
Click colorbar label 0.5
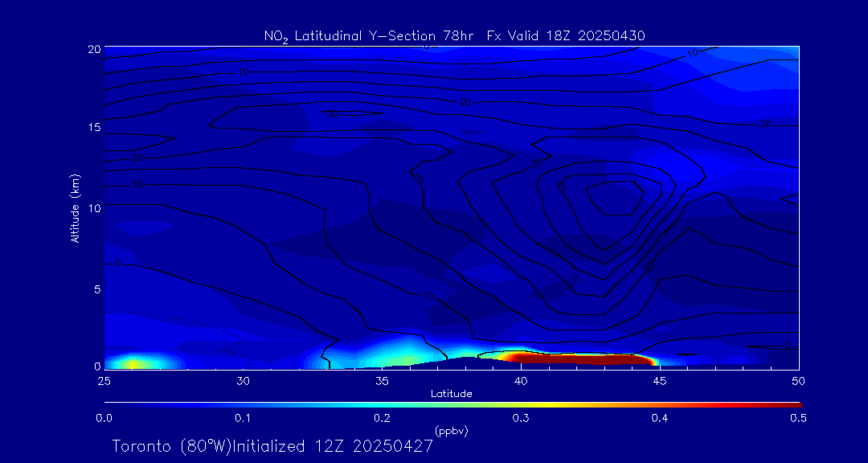coord(798,419)
